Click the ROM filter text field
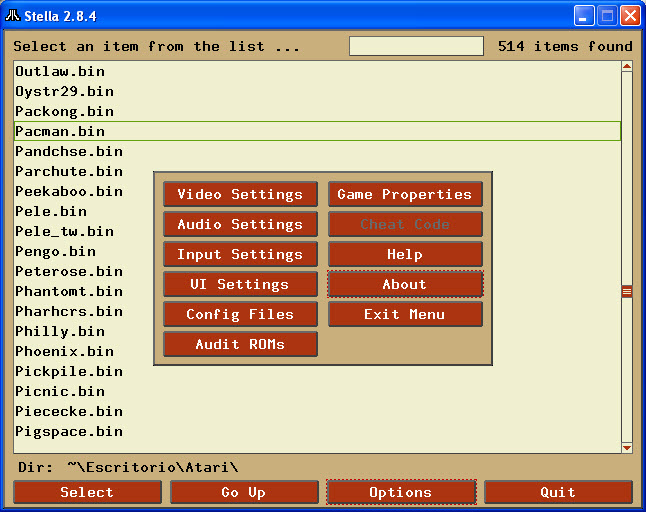The width and height of the screenshot is (646, 512). click(416, 46)
